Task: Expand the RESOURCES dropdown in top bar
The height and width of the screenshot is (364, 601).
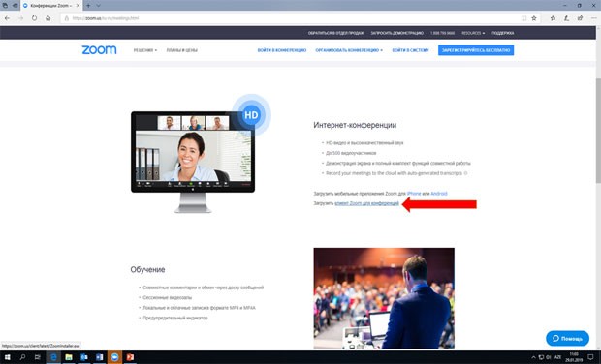Action: (x=473, y=33)
